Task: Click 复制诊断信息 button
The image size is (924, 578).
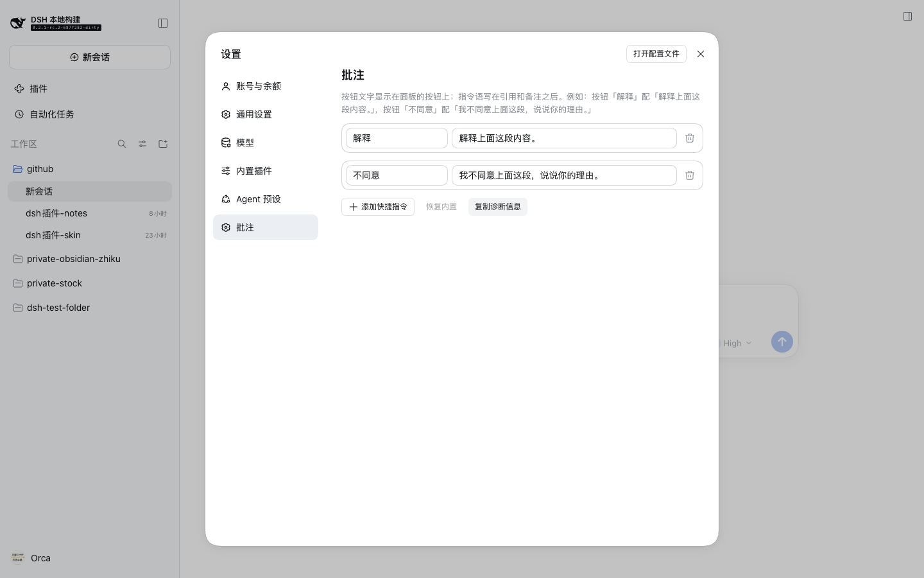Action: click(x=498, y=207)
